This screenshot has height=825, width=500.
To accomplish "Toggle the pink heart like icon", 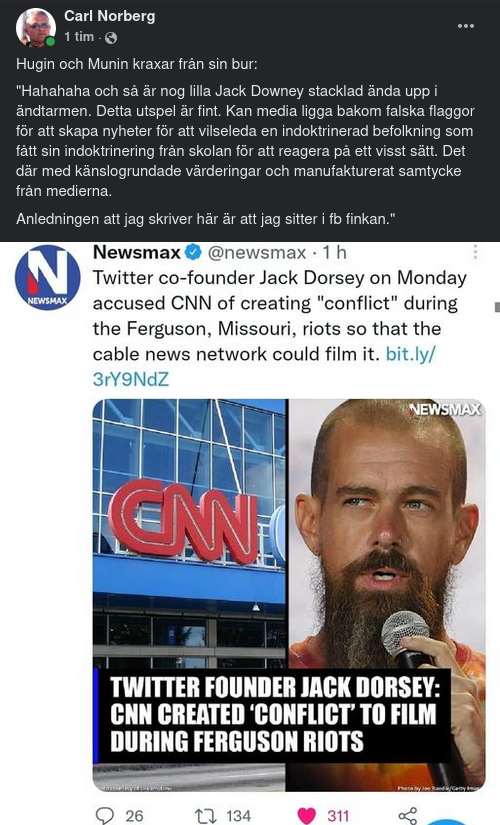I will [307, 816].
